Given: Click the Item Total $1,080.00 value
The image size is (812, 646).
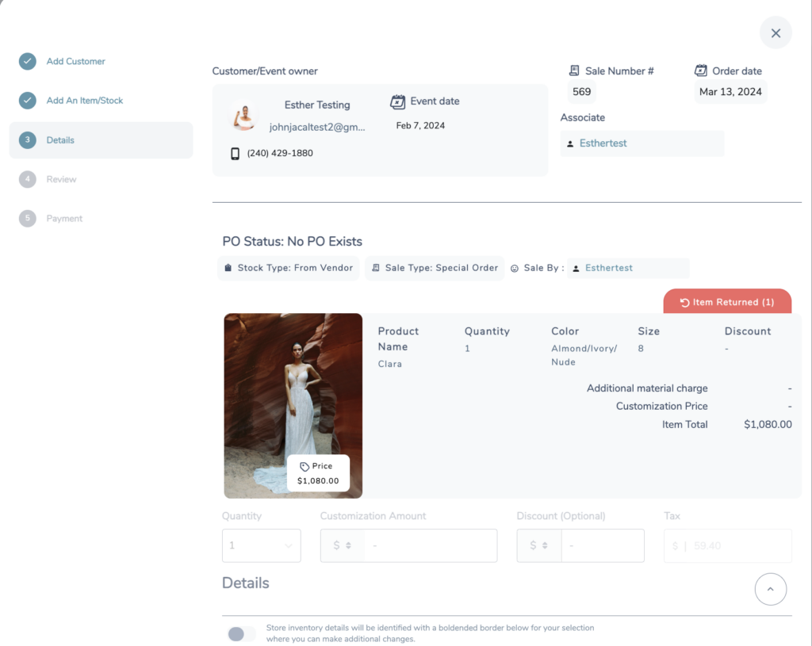Looking at the screenshot, I should pyautogui.click(x=768, y=424).
